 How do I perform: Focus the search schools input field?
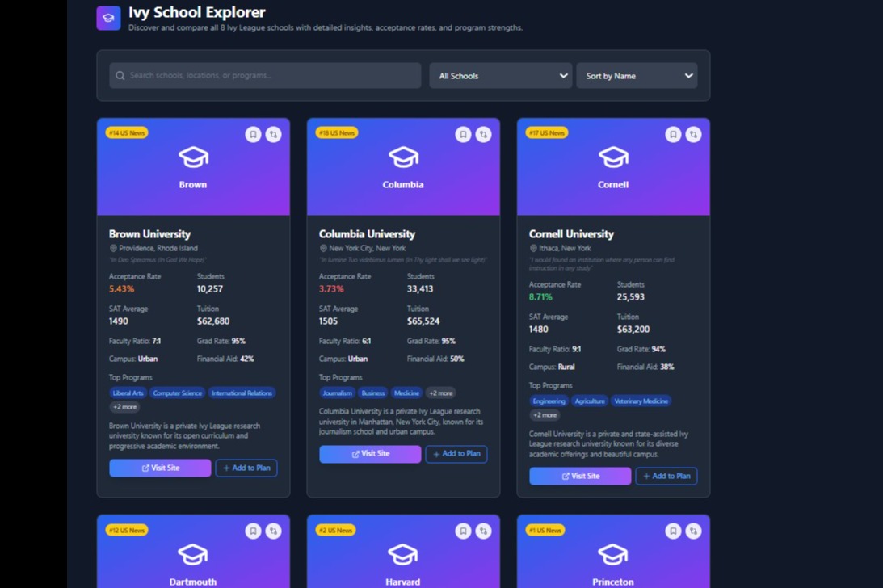(x=265, y=75)
